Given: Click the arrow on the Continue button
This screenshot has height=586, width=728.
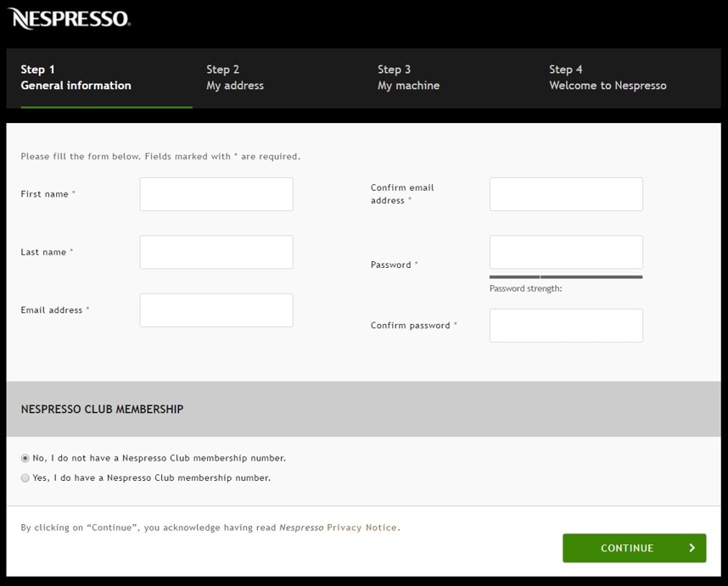Looking at the screenshot, I should pos(692,548).
